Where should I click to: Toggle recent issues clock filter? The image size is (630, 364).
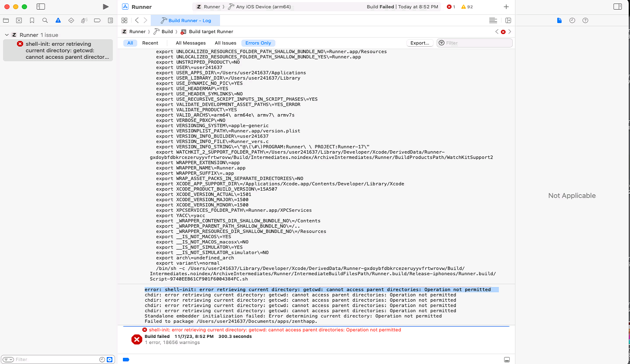(x=102, y=359)
